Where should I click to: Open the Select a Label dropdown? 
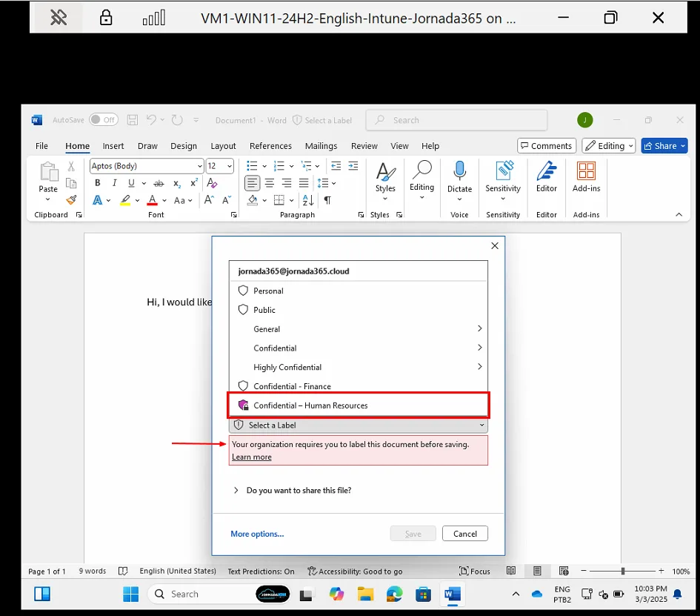pos(358,425)
